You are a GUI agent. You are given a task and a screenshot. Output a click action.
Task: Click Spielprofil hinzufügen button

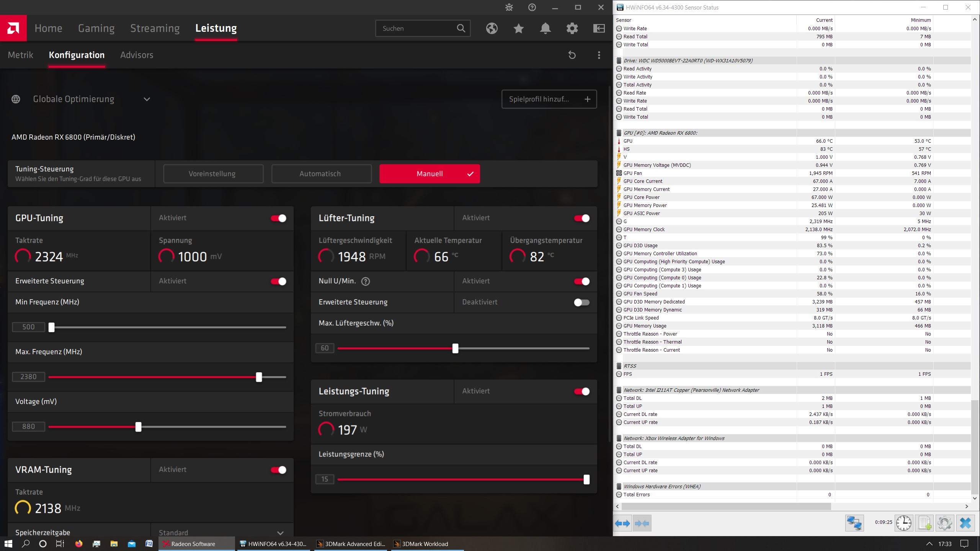(x=549, y=99)
